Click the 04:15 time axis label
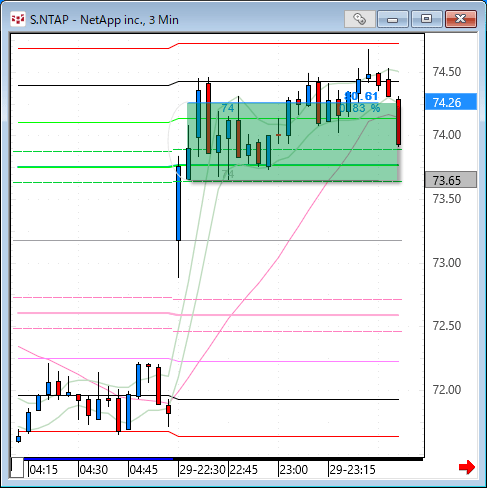 tap(44, 470)
